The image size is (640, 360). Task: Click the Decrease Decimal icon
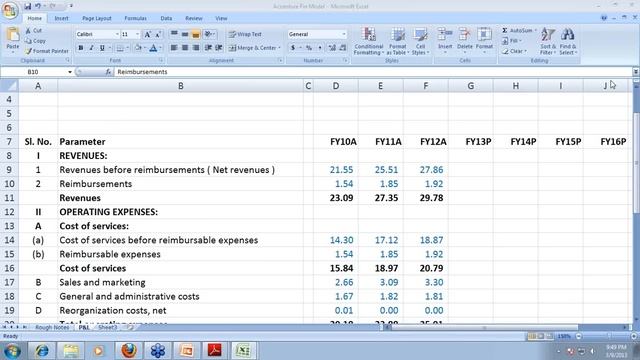(x=343, y=48)
